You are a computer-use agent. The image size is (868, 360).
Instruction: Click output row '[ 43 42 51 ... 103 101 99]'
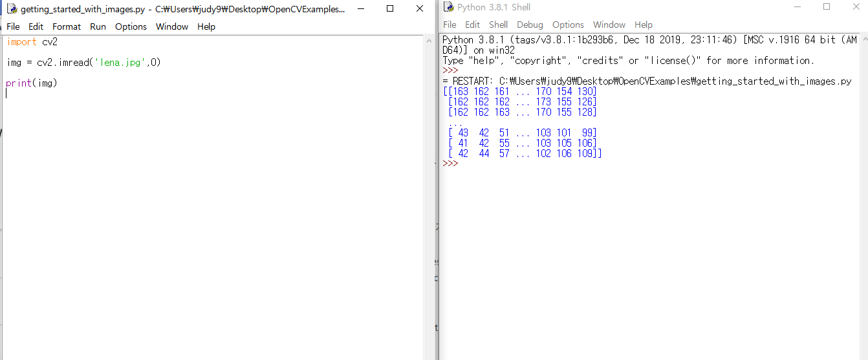coord(522,133)
